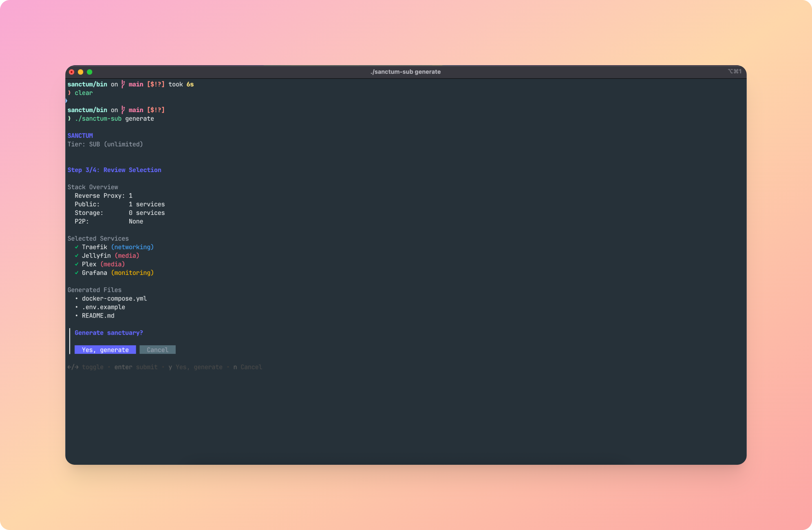Click the checkmark next to Plex
The width and height of the screenshot is (812, 530).
click(77, 264)
